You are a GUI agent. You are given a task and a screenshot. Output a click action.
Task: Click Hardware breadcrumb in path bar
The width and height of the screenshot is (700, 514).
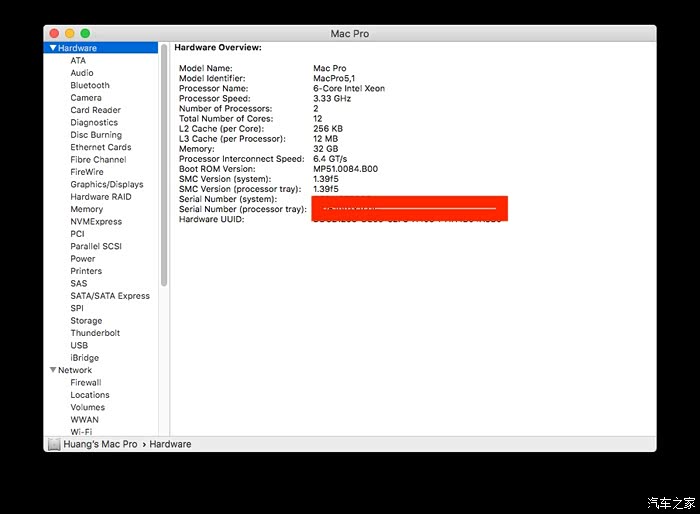coord(170,444)
